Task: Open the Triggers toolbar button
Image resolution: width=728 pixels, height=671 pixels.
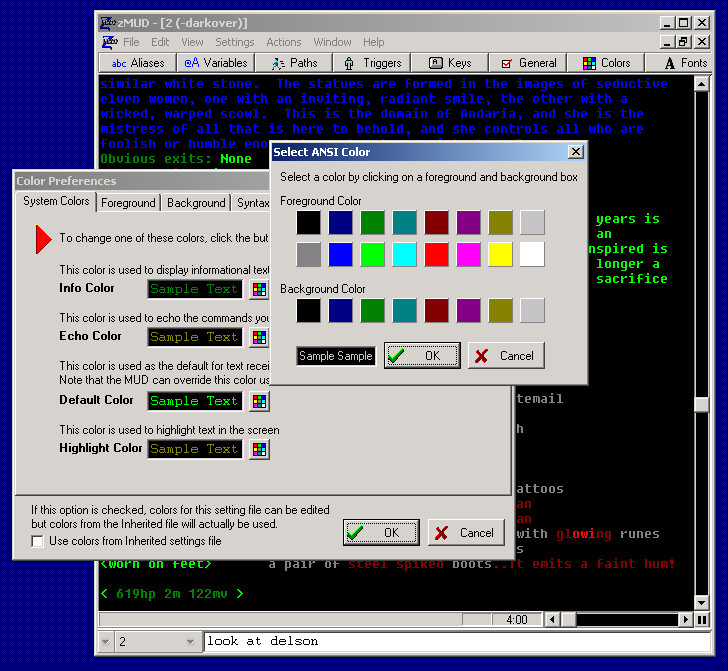Action: (372, 63)
